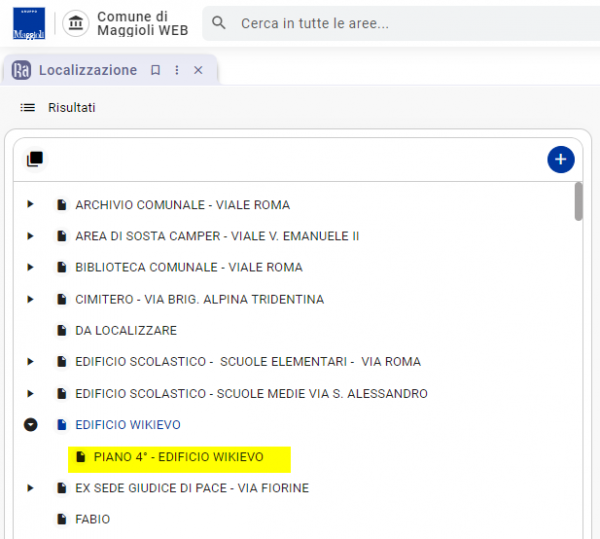Click the expand-all stacked squares icon
This screenshot has height=539, width=600.
pos(35,159)
